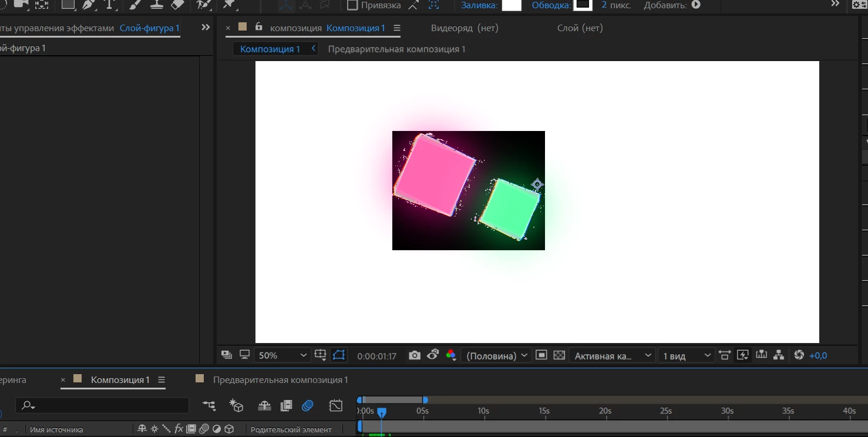Open Заливка fill options link
Viewport: 868px width, 437px height.
point(479,5)
